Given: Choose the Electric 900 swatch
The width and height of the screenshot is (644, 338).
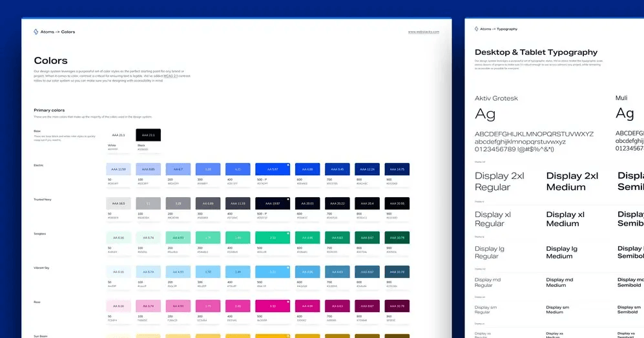Looking at the screenshot, I should pos(397,169).
